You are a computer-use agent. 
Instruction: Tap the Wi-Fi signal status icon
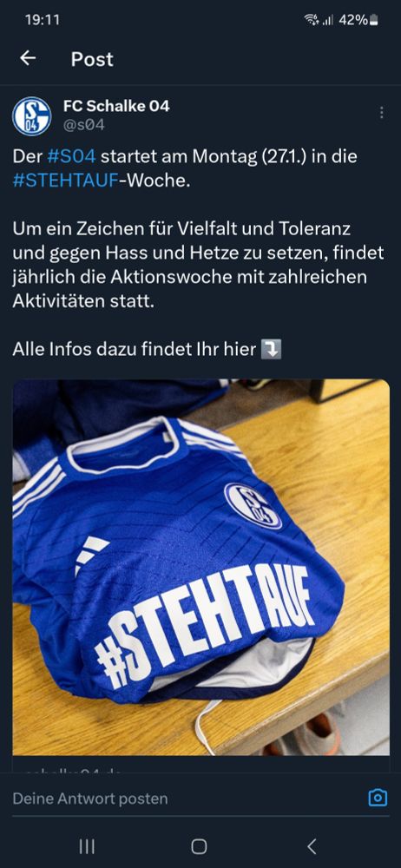point(312,20)
